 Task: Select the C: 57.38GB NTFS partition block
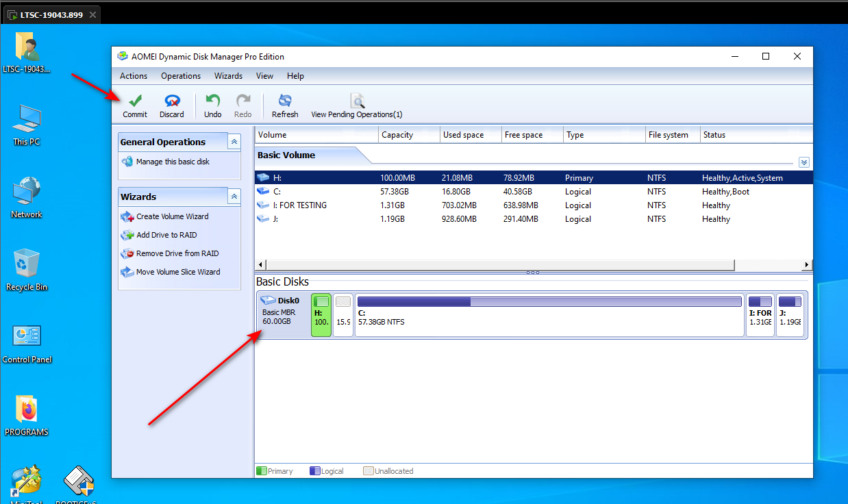549,315
